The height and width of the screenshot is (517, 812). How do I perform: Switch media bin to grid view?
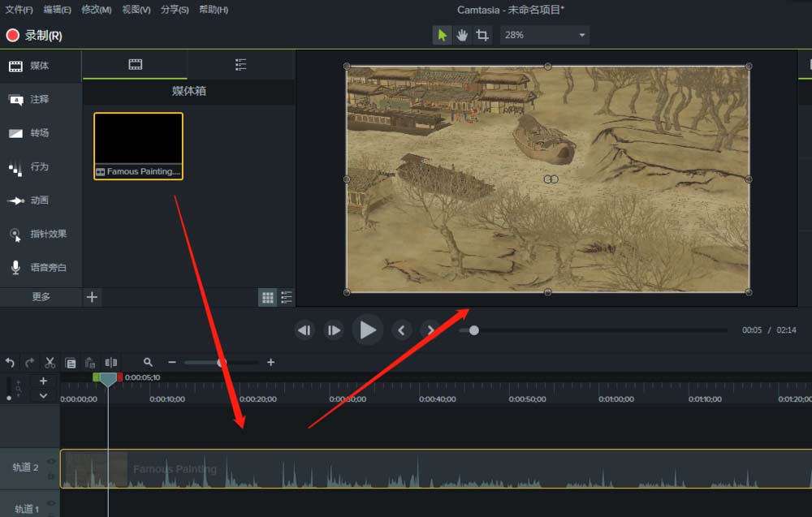click(268, 298)
